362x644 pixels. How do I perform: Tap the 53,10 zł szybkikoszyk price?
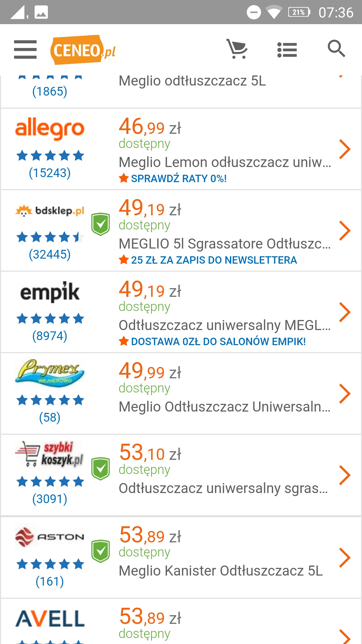(x=150, y=453)
